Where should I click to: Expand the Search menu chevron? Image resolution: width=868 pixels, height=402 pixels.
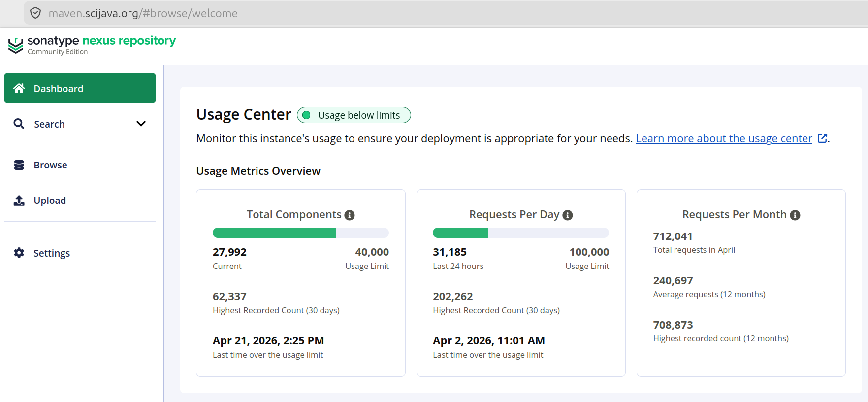(141, 124)
